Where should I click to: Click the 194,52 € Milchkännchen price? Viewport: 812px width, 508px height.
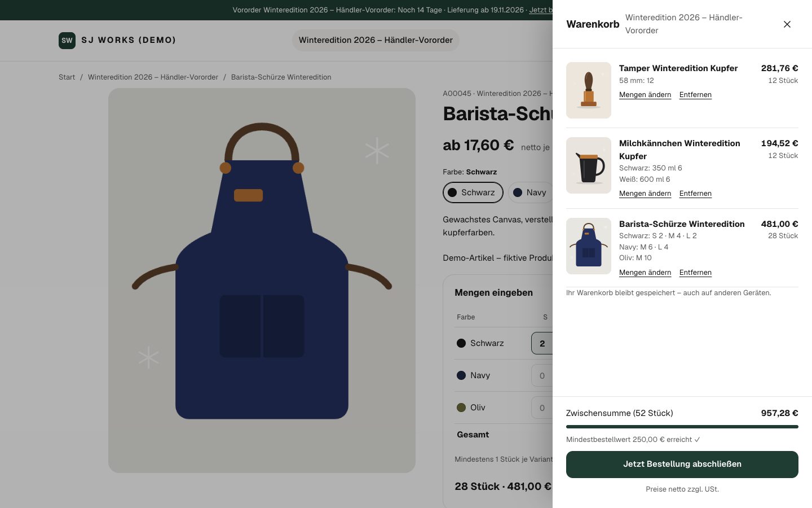tap(780, 143)
